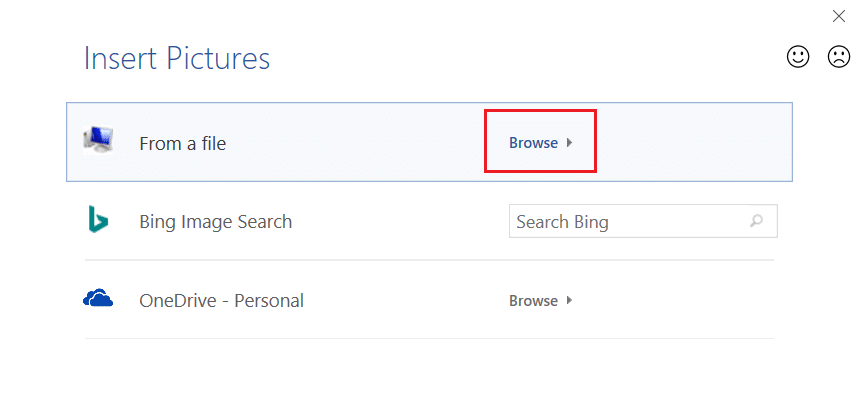Click blank dialog area below OneDrive row

point(429,369)
